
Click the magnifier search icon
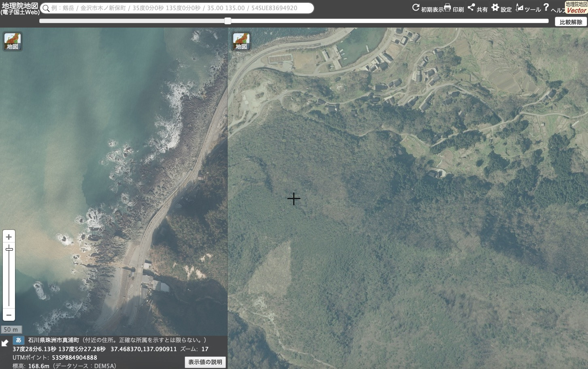tap(46, 8)
